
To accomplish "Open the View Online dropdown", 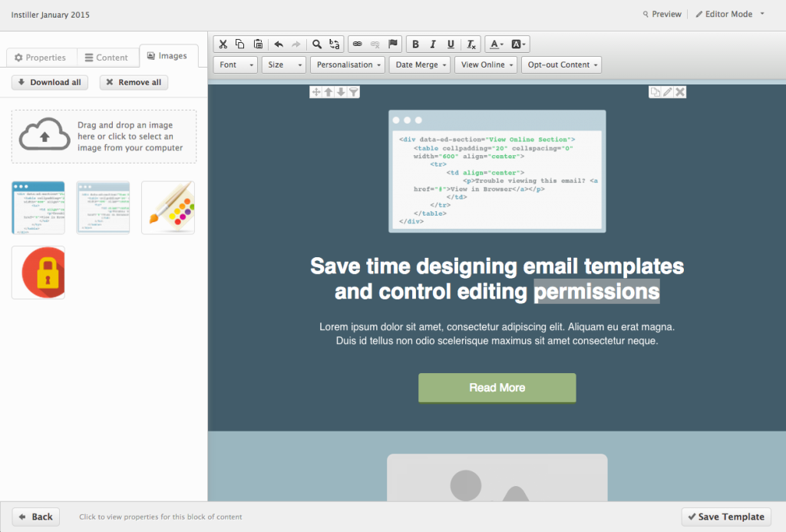I will click(x=486, y=64).
